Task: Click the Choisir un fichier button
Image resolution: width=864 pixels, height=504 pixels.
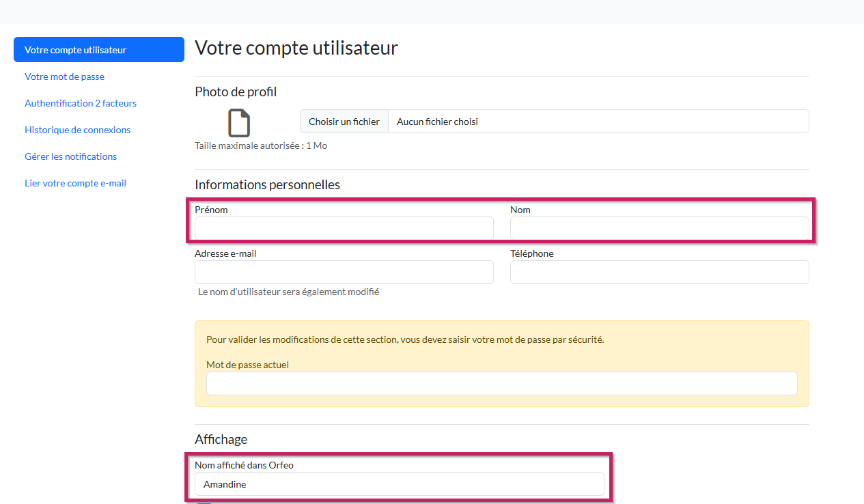Action: tap(344, 122)
